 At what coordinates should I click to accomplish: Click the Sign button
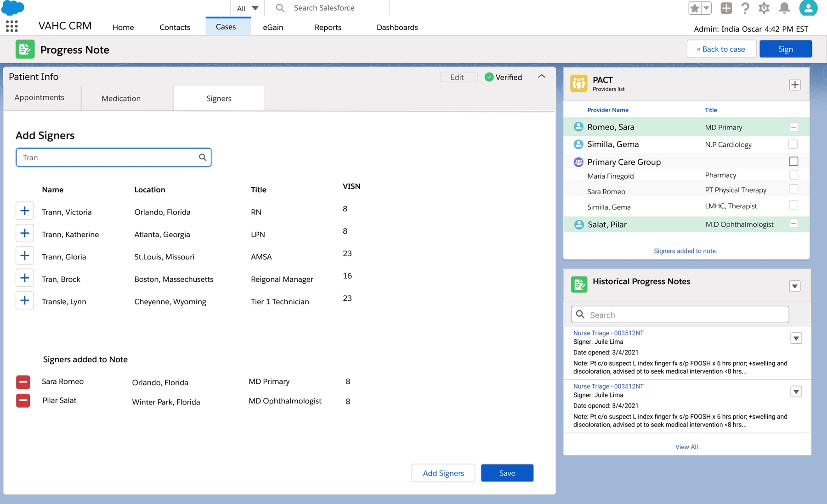[x=786, y=49]
